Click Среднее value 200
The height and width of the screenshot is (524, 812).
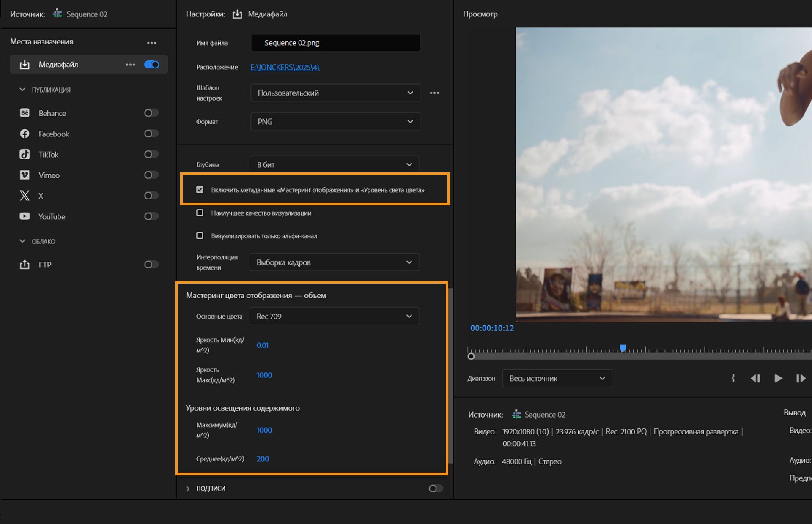pyautogui.click(x=263, y=459)
